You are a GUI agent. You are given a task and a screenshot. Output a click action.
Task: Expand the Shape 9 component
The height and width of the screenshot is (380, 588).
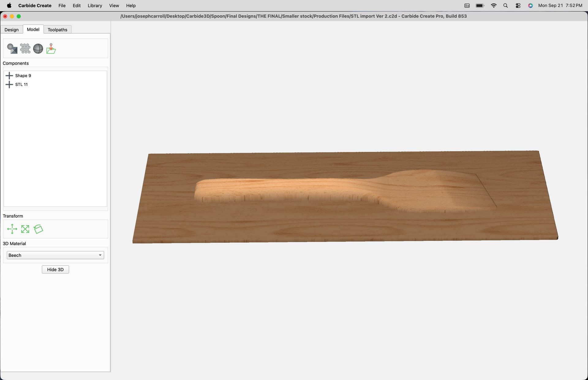[9, 76]
